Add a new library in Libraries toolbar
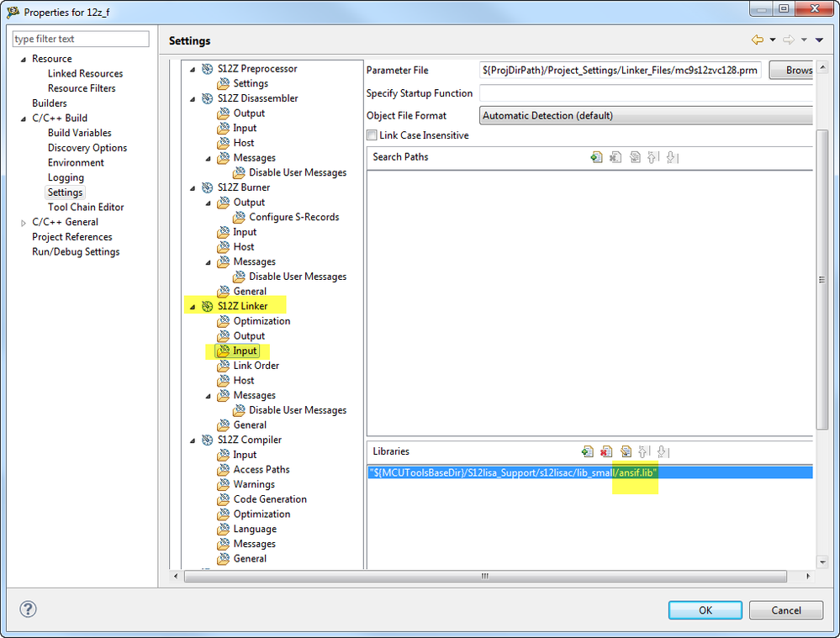Viewport: 840px width, 638px height. (587, 451)
